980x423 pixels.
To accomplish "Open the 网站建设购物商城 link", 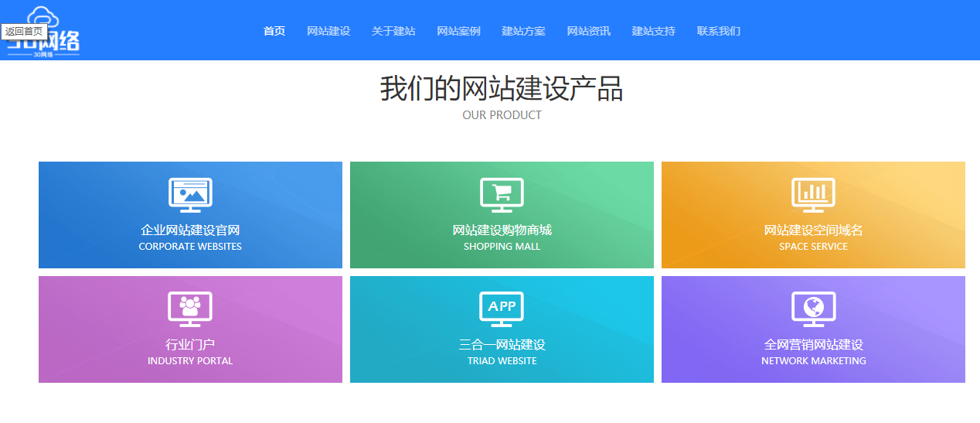I will (x=502, y=230).
